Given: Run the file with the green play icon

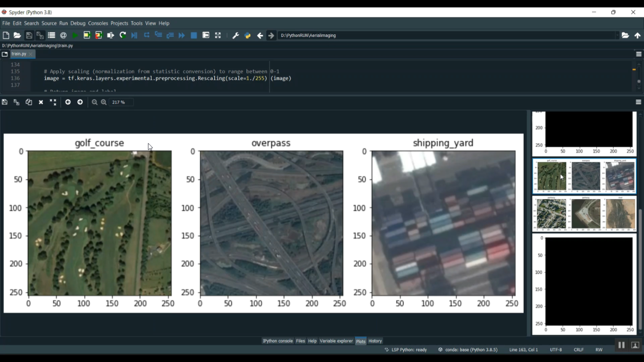Looking at the screenshot, I should [75, 36].
